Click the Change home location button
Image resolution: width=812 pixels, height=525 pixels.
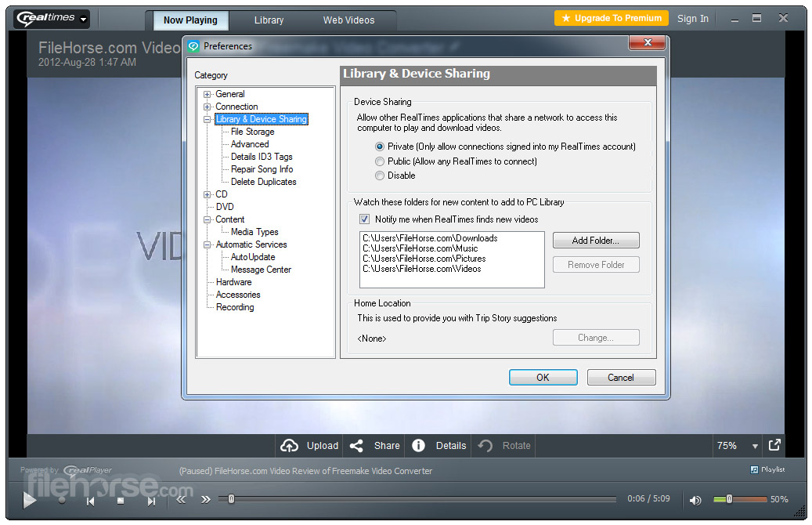pyautogui.click(x=596, y=338)
